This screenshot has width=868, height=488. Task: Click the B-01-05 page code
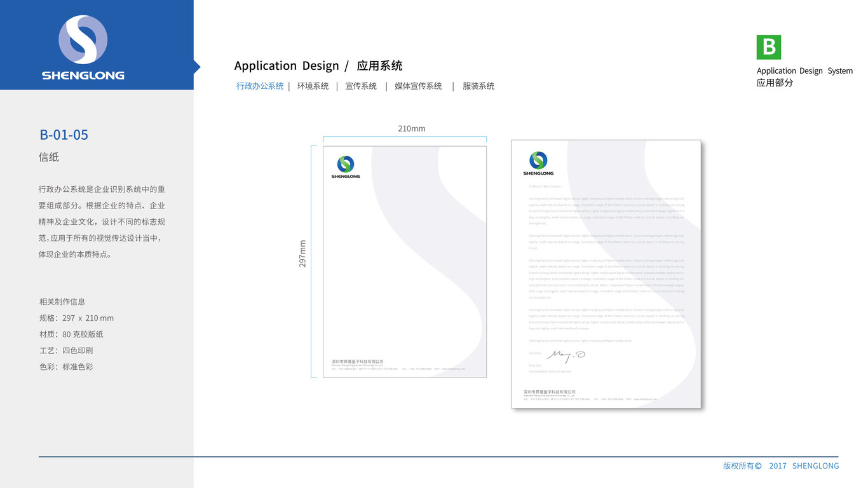point(64,135)
